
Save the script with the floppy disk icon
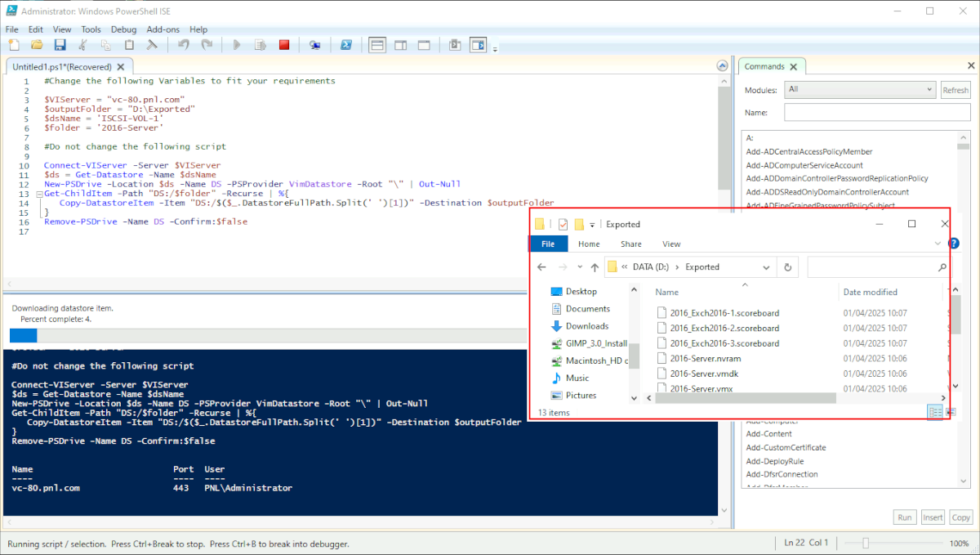(60, 45)
